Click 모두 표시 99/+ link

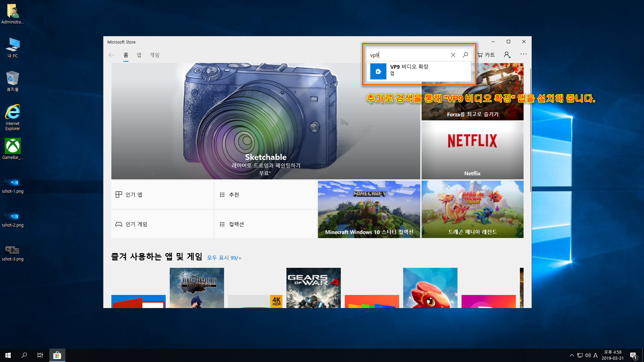coord(224,258)
